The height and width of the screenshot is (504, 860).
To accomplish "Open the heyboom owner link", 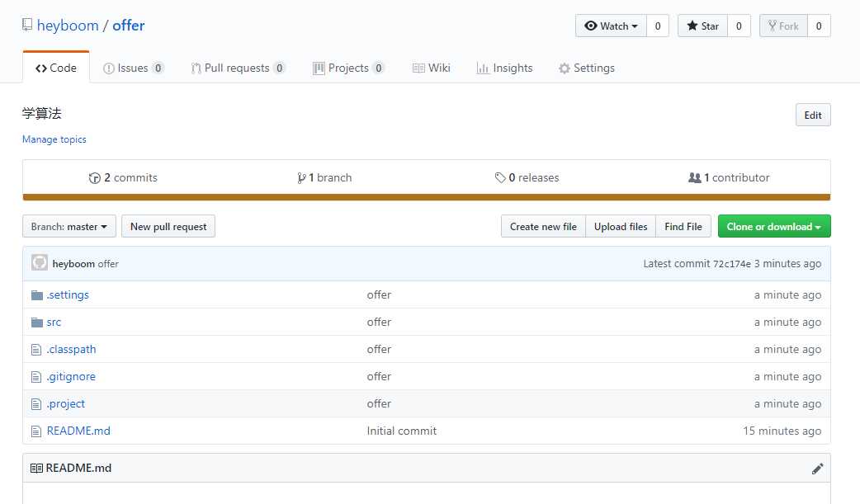I will [x=68, y=26].
